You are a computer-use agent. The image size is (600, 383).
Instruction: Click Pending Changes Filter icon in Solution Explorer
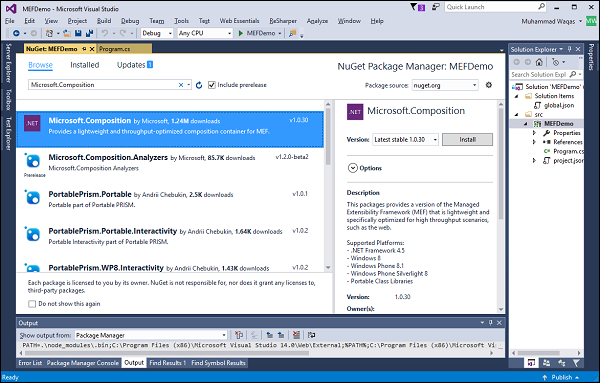coord(556,62)
